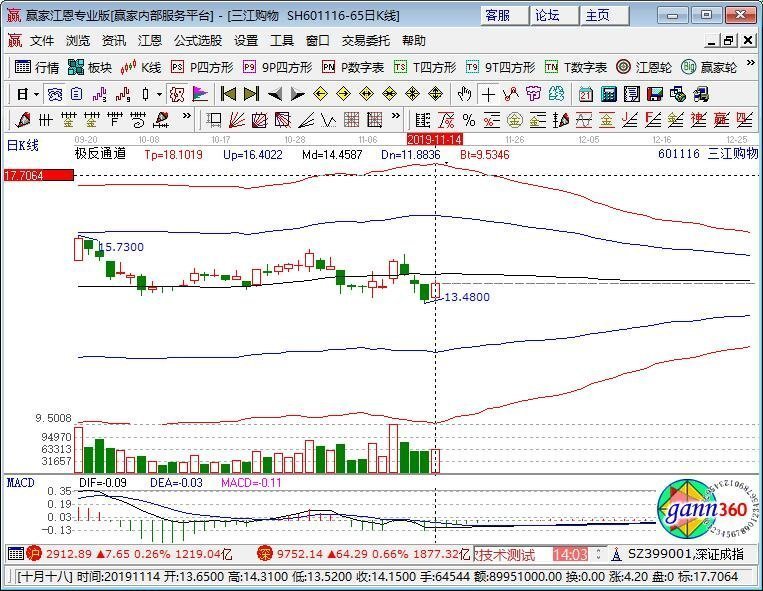Image resolution: width=763 pixels, height=591 pixels.
Task: Open the 9T四方形 tool
Action: pyautogui.click(x=500, y=67)
